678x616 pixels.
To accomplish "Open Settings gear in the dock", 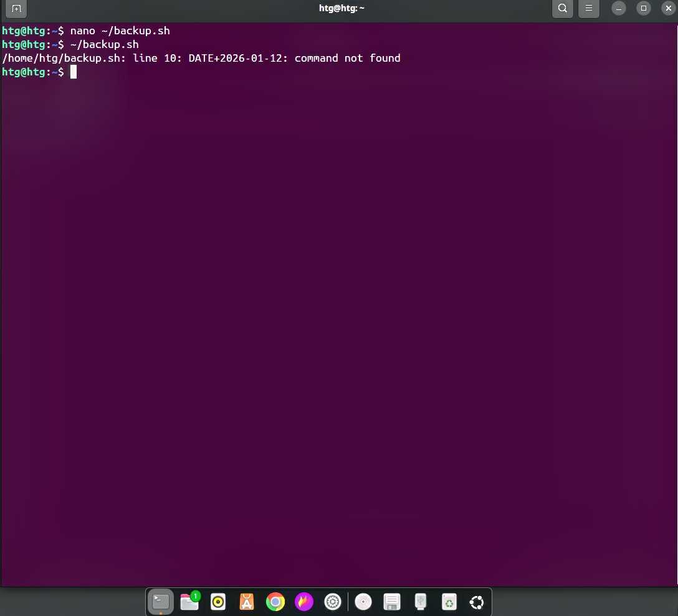I will (333, 602).
